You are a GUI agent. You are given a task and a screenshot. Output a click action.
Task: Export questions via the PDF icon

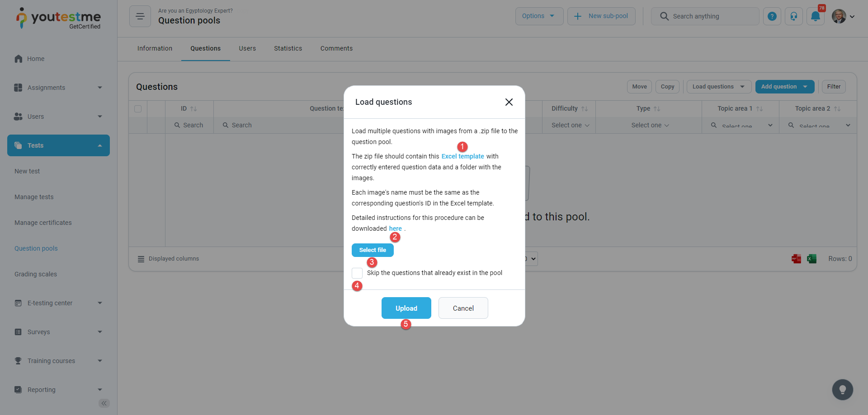[x=796, y=259]
